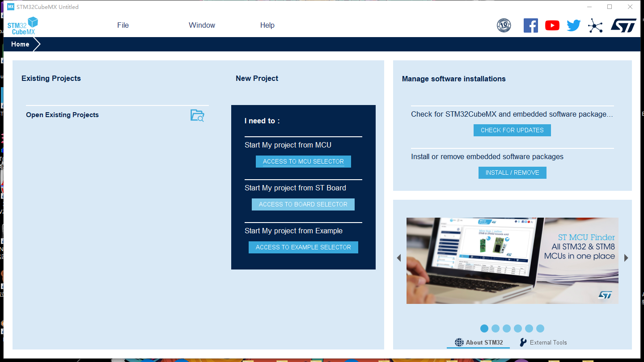Click the Start My project from ST Board text
This screenshot has width=644, height=362.
[295, 188]
